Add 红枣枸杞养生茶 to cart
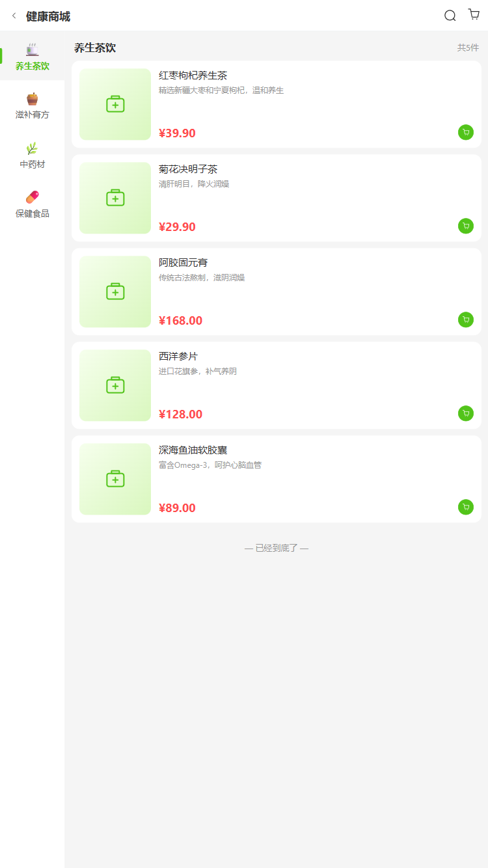This screenshot has height=868, width=488. pyautogui.click(x=465, y=133)
